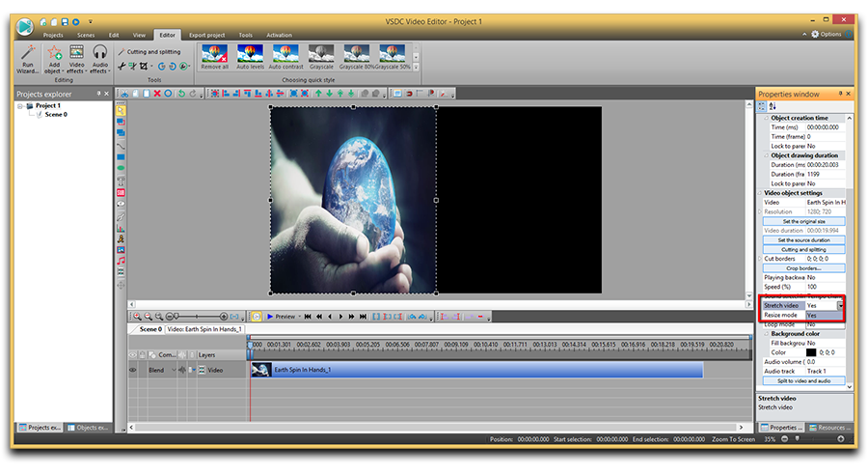This screenshot has width=868, height=474.
Task: Select the green ellipse shape tool
Action: point(121,168)
